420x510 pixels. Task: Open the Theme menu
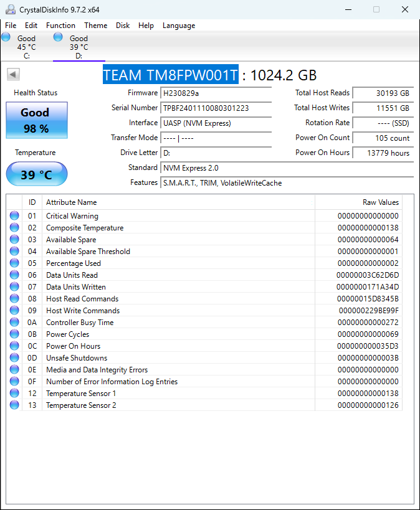coord(96,26)
